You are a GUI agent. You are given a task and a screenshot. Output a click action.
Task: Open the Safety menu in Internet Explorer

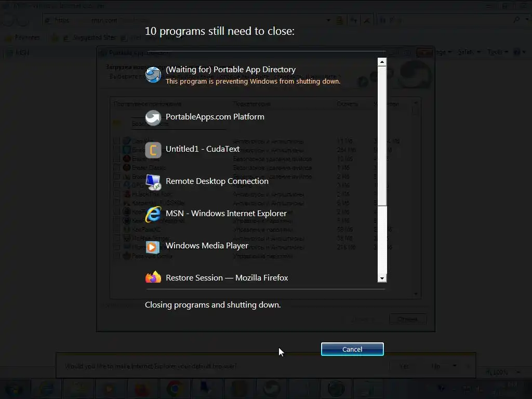(469, 52)
